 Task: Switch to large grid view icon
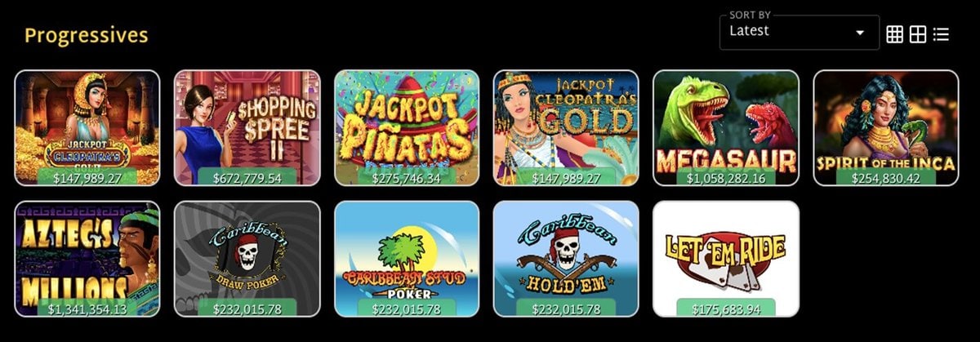click(918, 34)
